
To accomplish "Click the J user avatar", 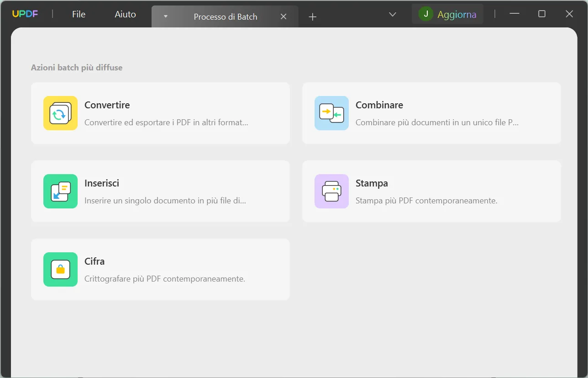I will [x=426, y=14].
